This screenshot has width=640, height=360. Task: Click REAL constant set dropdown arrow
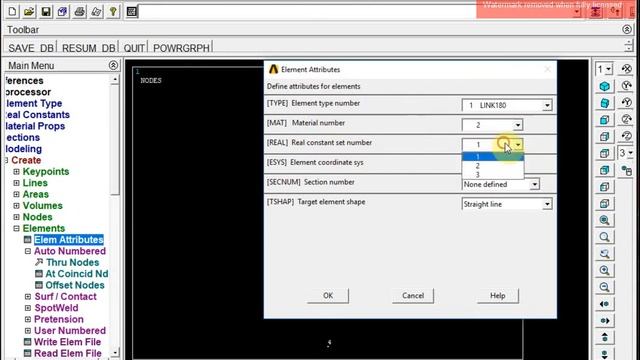tap(518, 144)
